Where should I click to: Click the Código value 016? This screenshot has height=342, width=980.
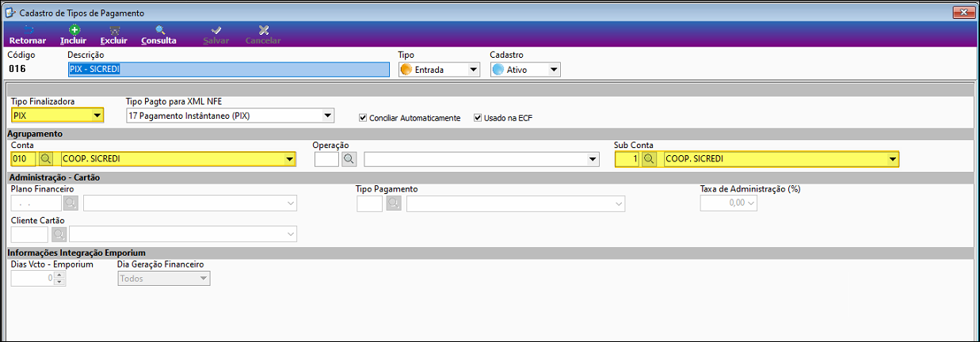(x=17, y=70)
